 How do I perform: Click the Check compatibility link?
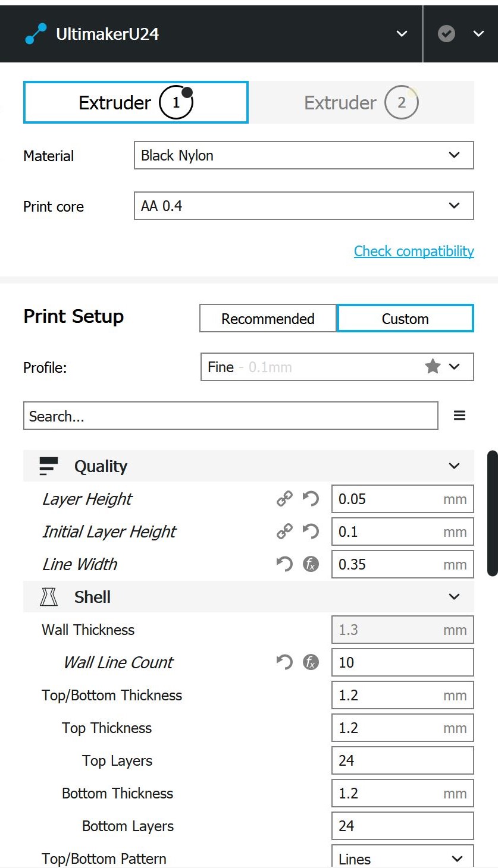coord(414,251)
